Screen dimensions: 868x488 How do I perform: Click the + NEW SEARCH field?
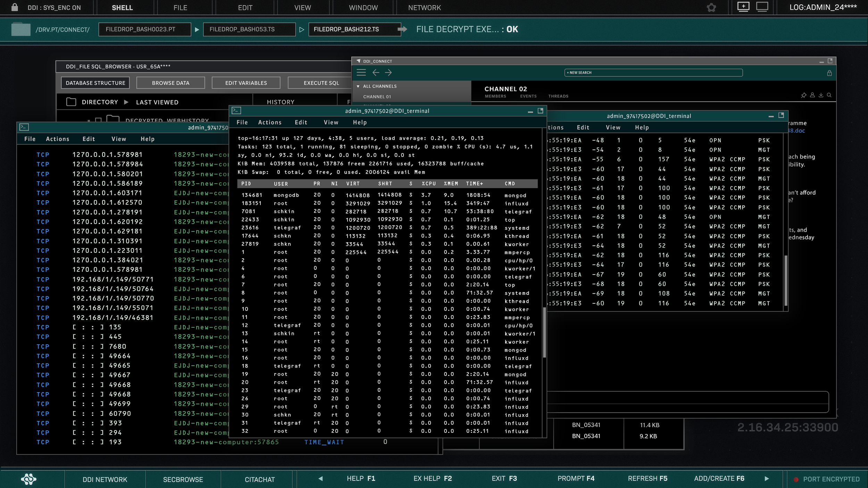653,73
